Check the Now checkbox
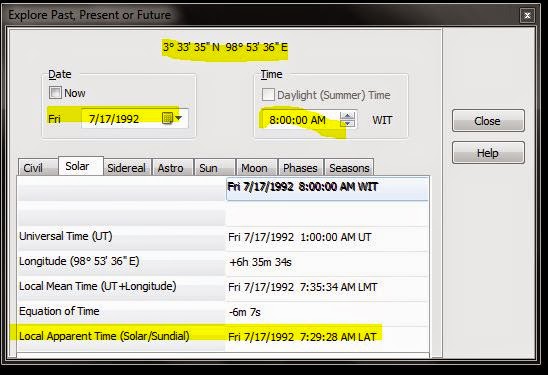The image size is (548, 375). 55,93
